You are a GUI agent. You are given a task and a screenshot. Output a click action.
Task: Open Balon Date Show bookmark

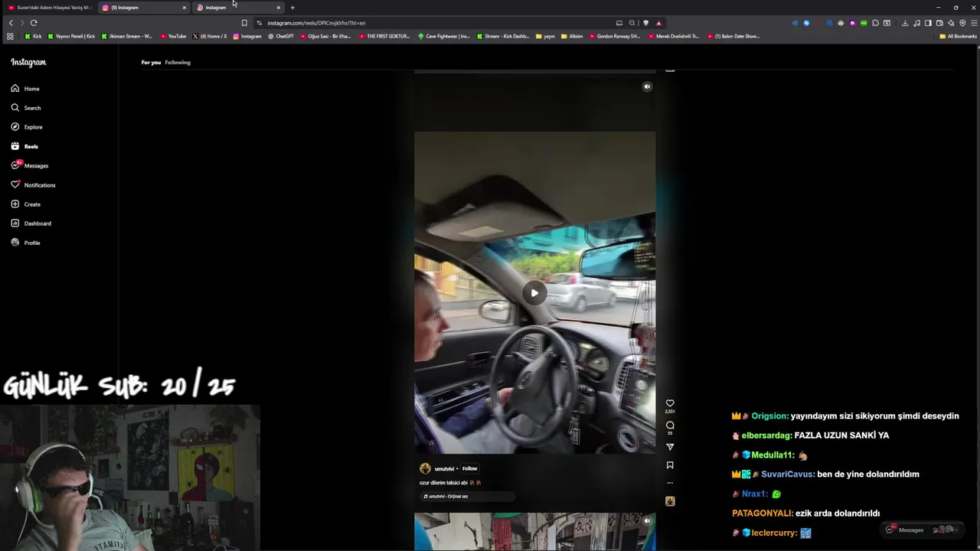point(733,36)
